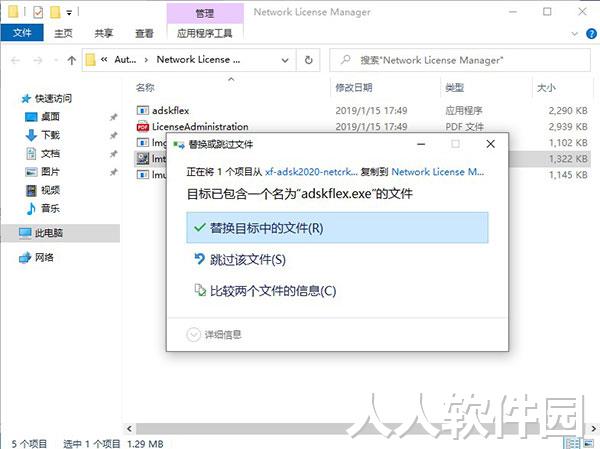Click new folder quick access toolbar icon
Screen dimensions: 600x449
(x=55, y=12)
